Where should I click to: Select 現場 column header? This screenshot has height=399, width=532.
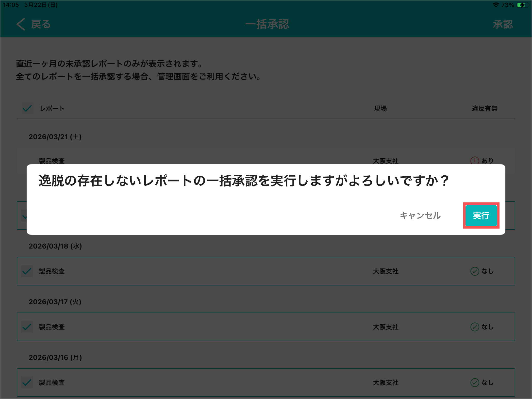(x=380, y=108)
